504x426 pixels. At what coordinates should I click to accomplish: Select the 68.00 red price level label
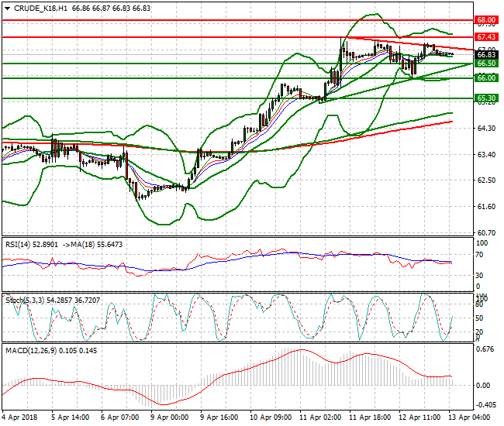pos(486,20)
